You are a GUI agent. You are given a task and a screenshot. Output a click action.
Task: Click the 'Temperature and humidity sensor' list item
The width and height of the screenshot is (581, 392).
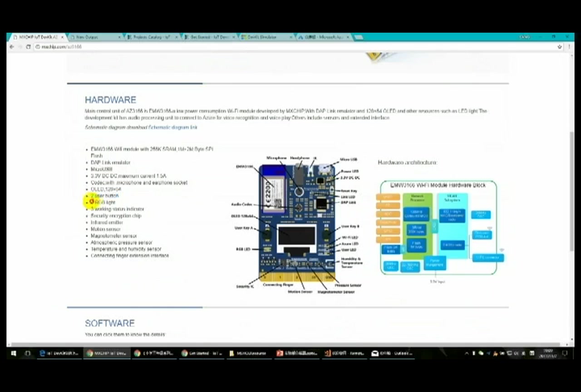126,249
